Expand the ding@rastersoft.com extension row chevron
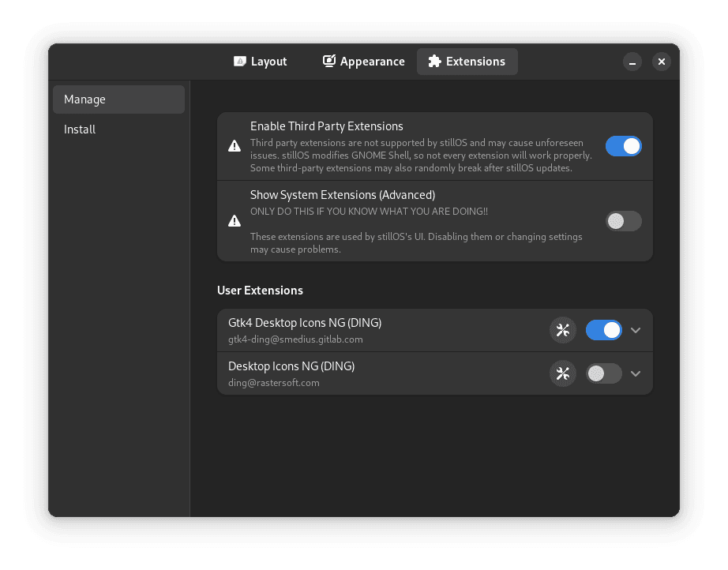The width and height of the screenshot is (728, 570). tap(636, 373)
